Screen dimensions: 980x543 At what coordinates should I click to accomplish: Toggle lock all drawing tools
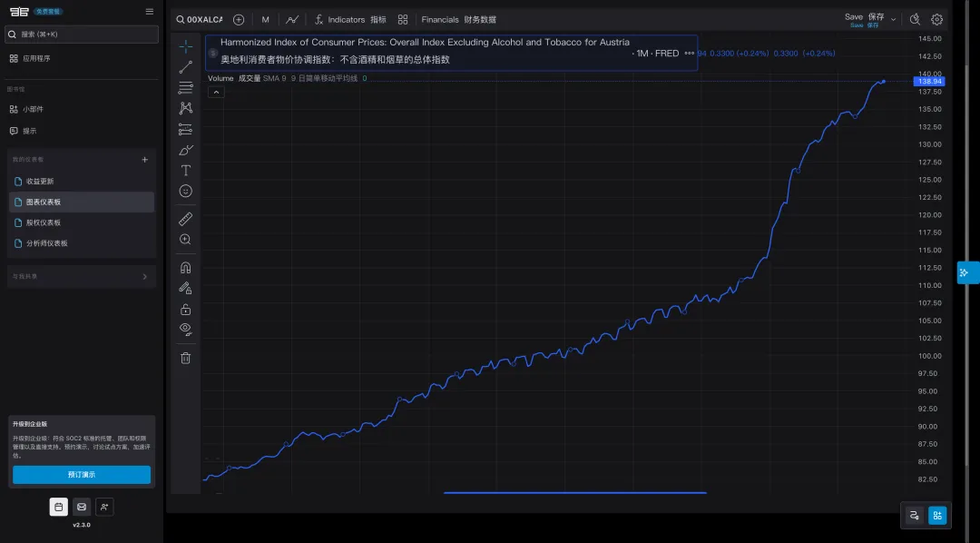coord(186,309)
